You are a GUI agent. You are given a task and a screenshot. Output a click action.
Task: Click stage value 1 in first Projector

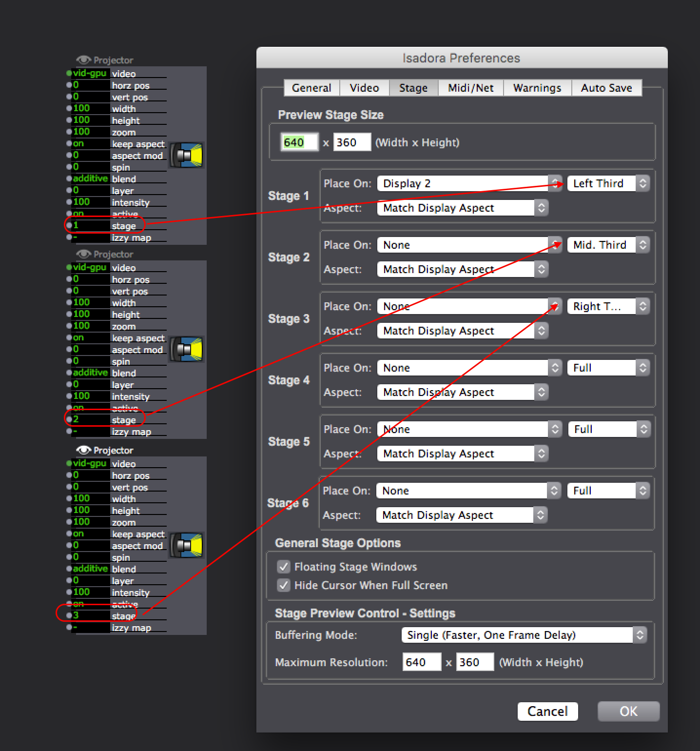(91, 225)
